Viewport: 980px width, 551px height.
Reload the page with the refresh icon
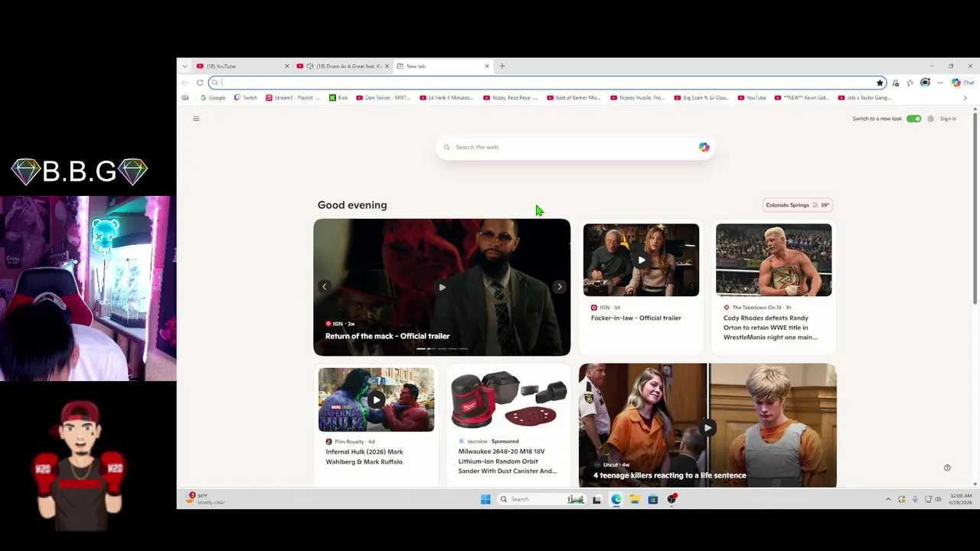(x=200, y=83)
